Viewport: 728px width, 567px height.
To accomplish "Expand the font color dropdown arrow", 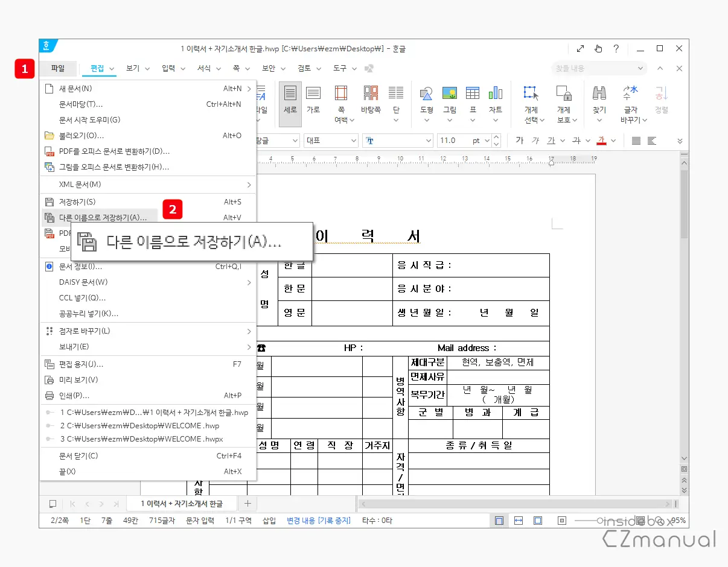I will tap(614, 141).
